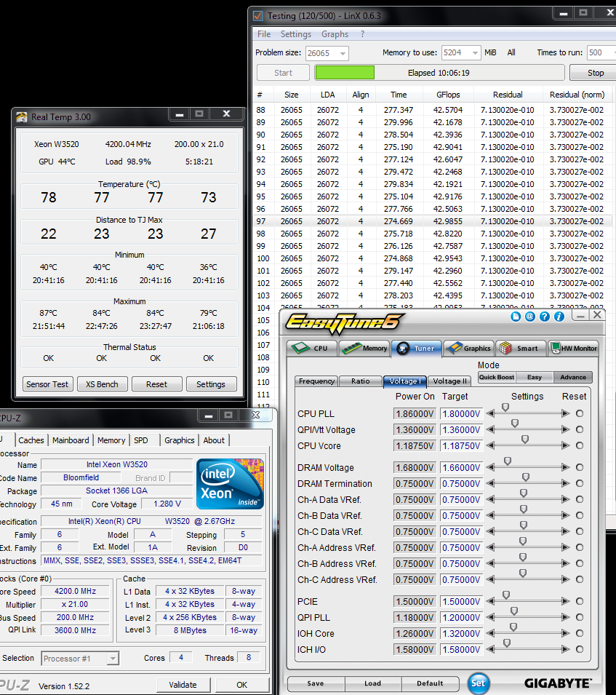Image resolution: width=616 pixels, height=695 pixels.
Task: Increase ICH I/O with right arrow
Action: [566, 649]
